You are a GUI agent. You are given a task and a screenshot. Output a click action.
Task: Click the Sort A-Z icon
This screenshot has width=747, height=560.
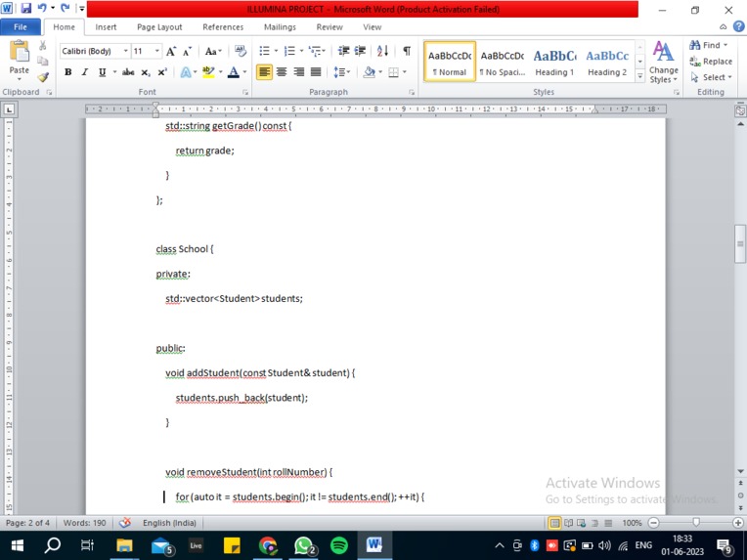click(x=382, y=51)
